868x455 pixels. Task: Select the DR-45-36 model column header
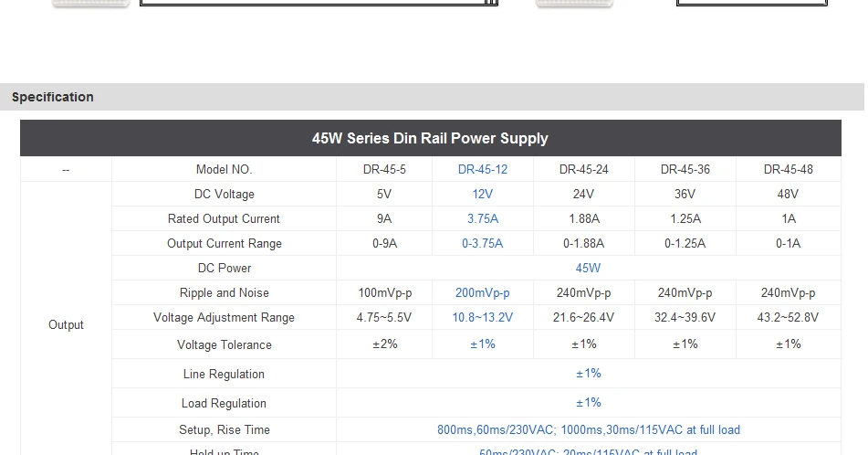click(x=685, y=170)
